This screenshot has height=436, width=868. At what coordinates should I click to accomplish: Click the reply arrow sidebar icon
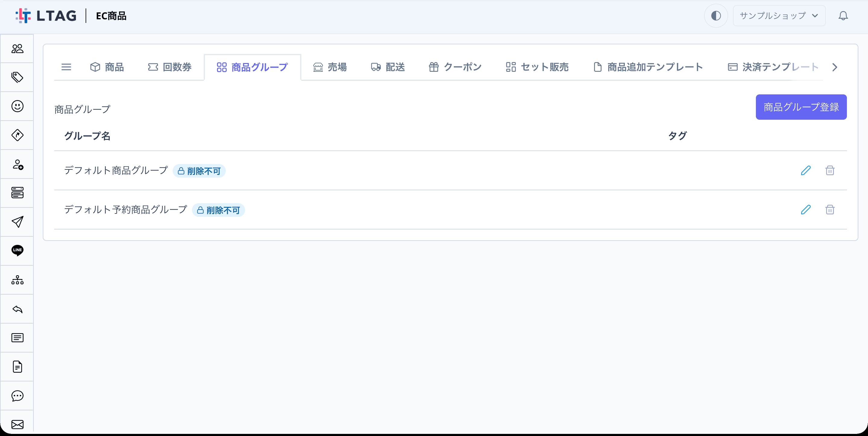coord(17,309)
